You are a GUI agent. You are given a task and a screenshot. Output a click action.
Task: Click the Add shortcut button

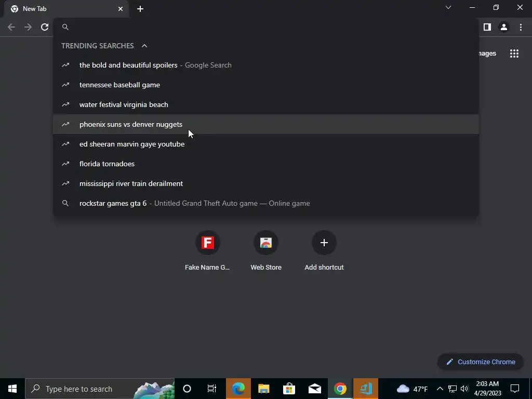click(324, 250)
